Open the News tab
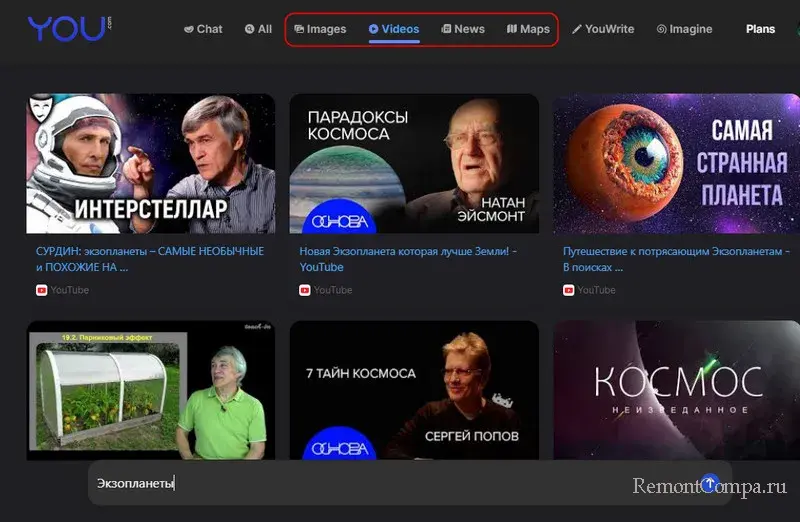 point(463,29)
